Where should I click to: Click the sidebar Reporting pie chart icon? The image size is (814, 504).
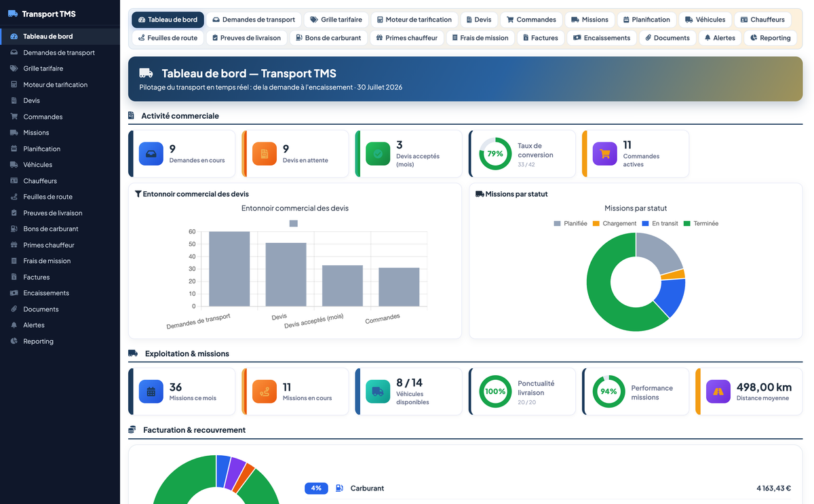pyautogui.click(x=14, y=341)
